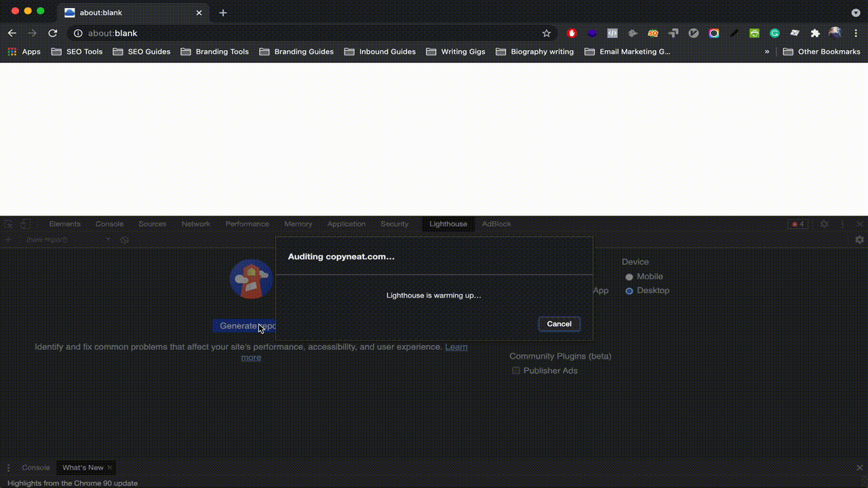The image size is (868, 488).
Task: Click the DevTools error count badge
Action: click(798, 224)
